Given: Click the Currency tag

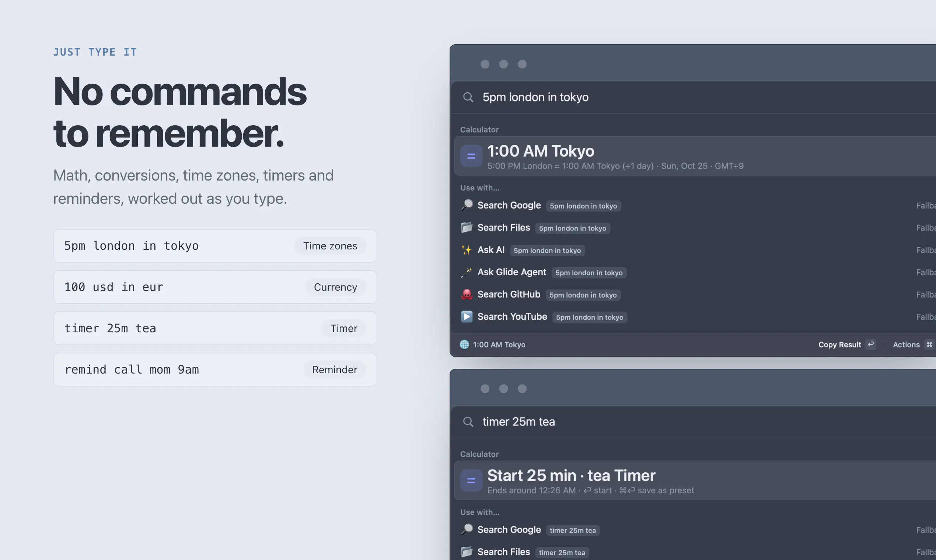Looking at the screenshot, I should pyautogui.click(x=335, y=287).
